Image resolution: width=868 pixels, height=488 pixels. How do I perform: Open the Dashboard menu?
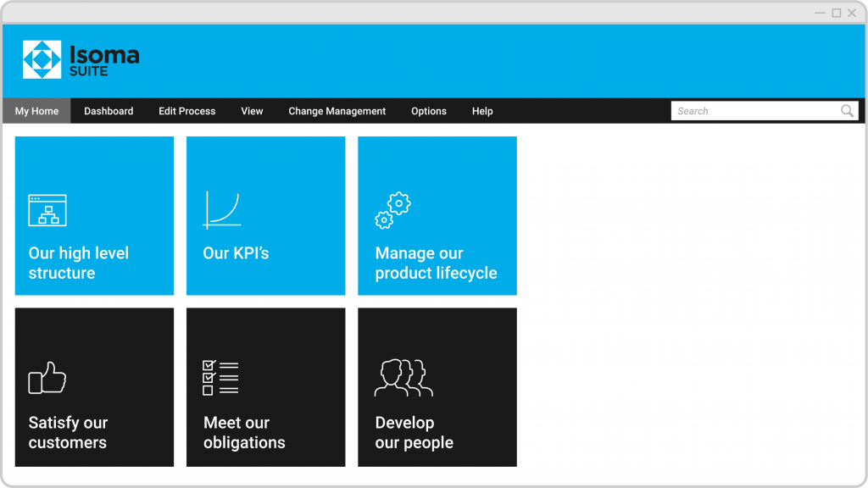[108, 111]
